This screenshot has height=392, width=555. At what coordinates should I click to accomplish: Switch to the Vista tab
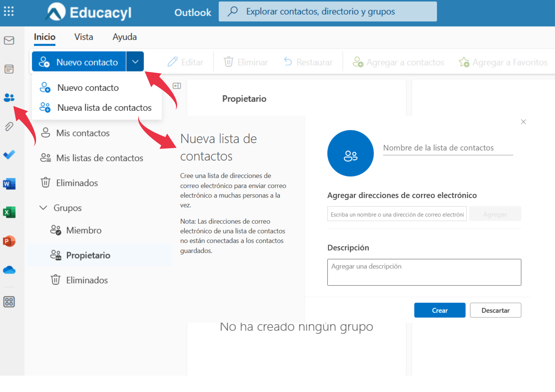84,37
